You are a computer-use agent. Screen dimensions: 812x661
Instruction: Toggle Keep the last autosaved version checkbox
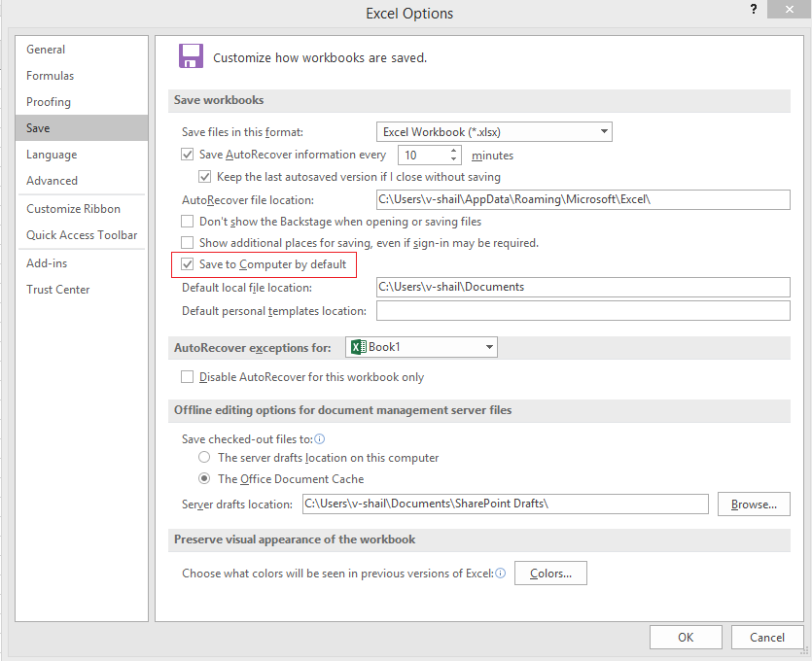tap(204, 177)
